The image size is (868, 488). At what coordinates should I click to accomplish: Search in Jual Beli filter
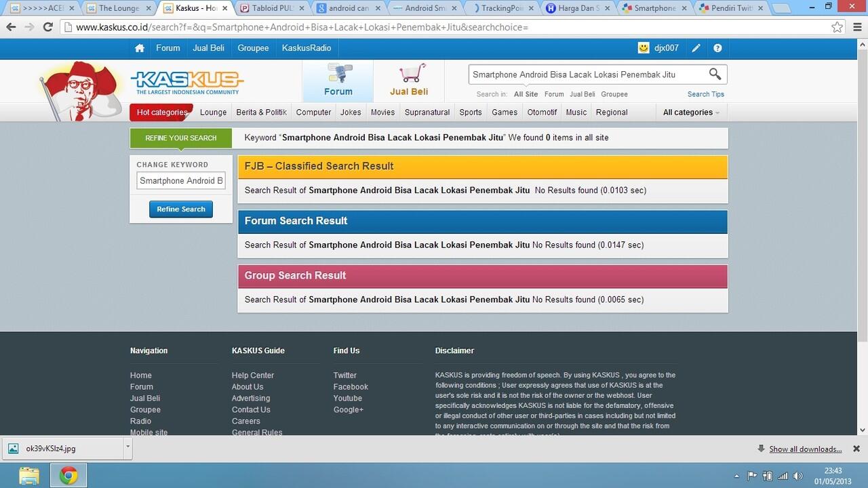click(x=583, y=94)
